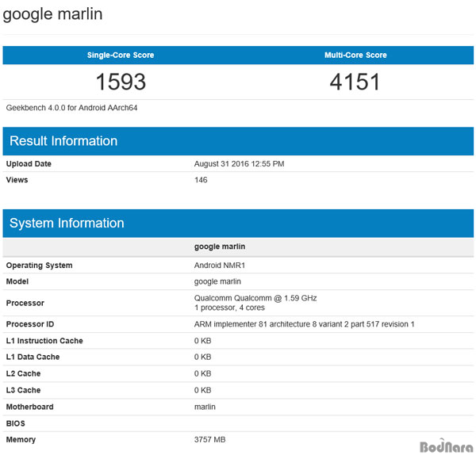Select the Multi-Core Score header
Screen dimensions: 476x455
pyautogui.click(x=355, y=55)
